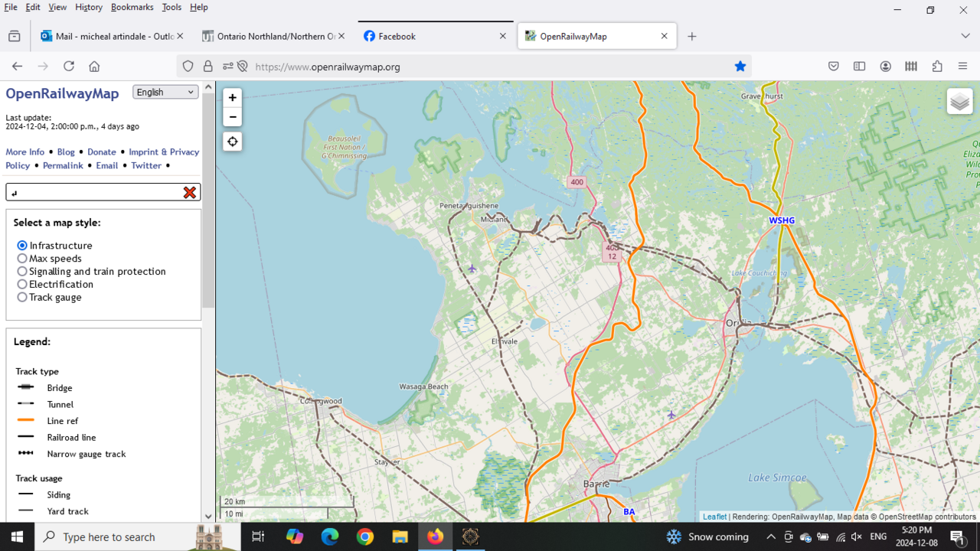Viewport: 980px width, 551px height.
Task: Open a new browser tab
Action: (x=692, y=36)
